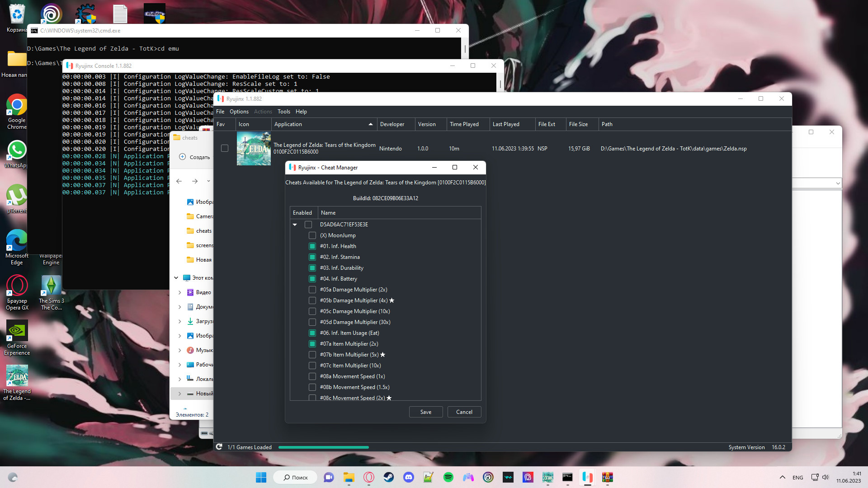Viewport: 868px width, 488px height.
Task: Open the Tools menu in Ryujinx
Action: 283,112
